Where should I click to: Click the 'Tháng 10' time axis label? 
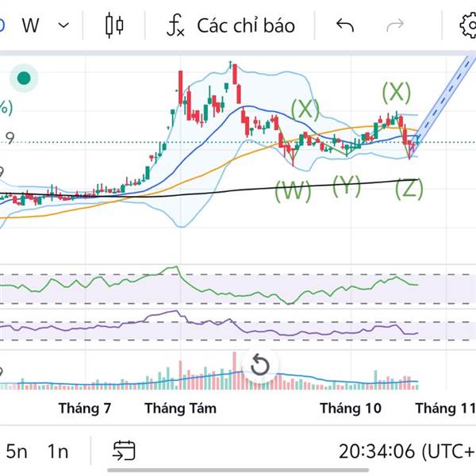click(351, 408)
